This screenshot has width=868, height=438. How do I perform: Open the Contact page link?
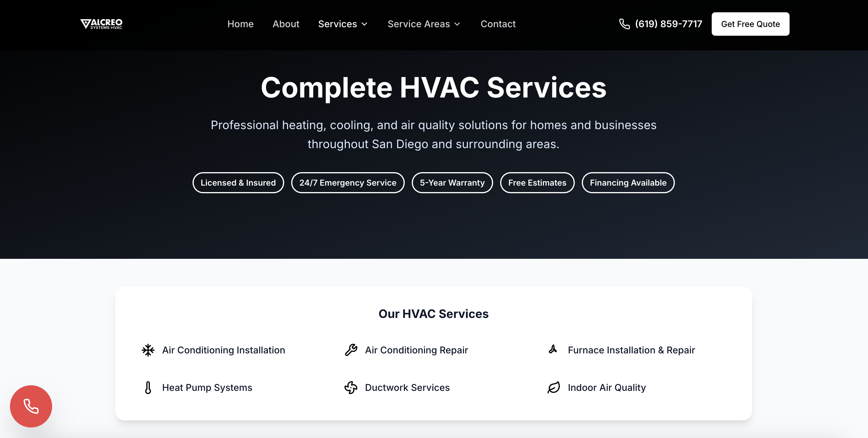(498, 24)
